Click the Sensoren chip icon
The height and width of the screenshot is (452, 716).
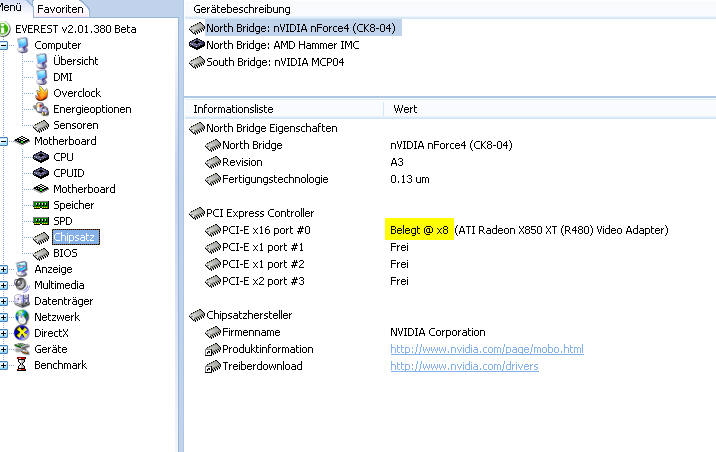click(41, 126)
